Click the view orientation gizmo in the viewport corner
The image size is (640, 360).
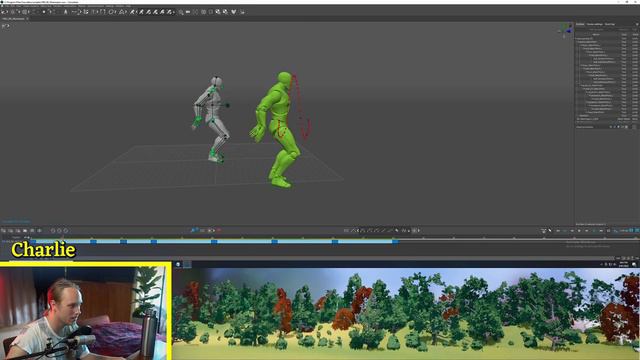[x=566, y=30]
